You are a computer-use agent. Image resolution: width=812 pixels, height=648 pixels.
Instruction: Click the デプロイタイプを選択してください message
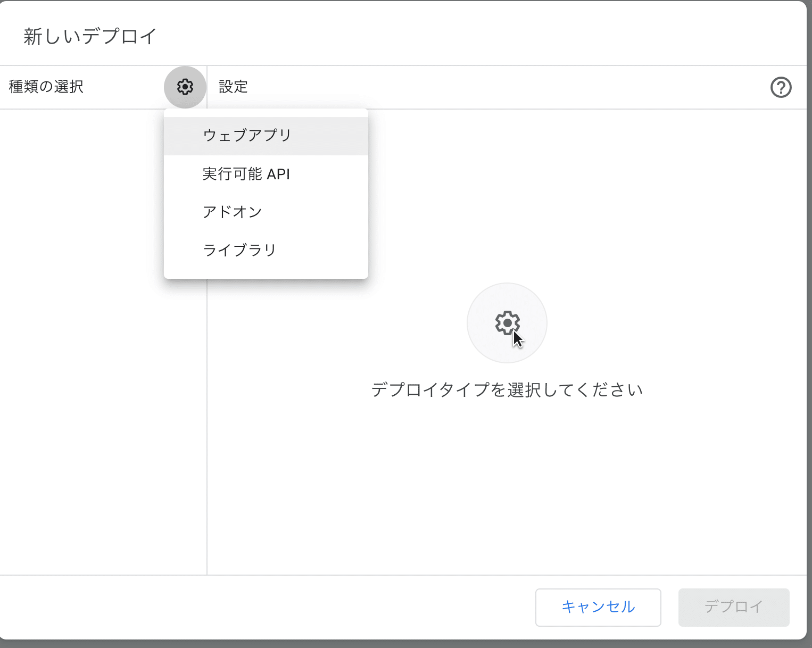click(x=507, y=390)
